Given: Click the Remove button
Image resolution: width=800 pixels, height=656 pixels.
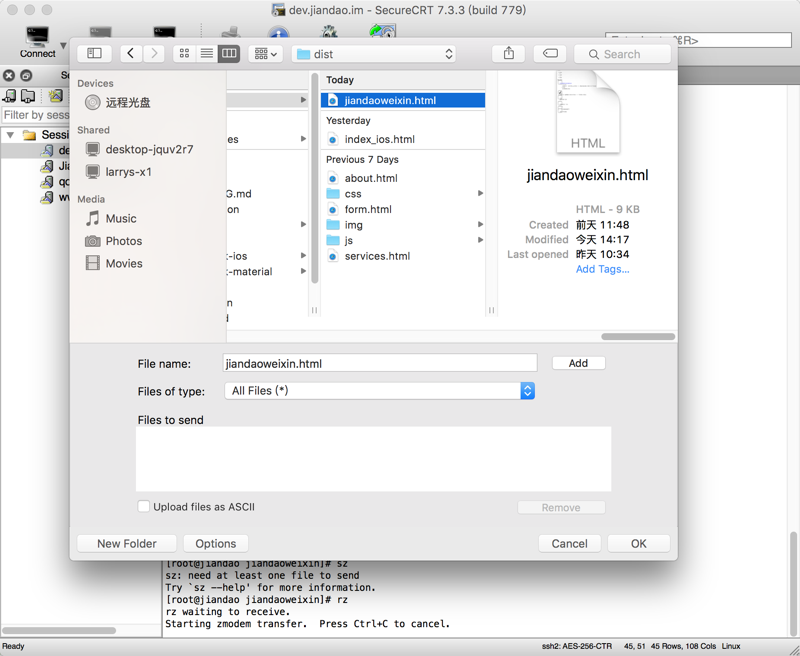Looking at the screenshot, I should (561, 508).
